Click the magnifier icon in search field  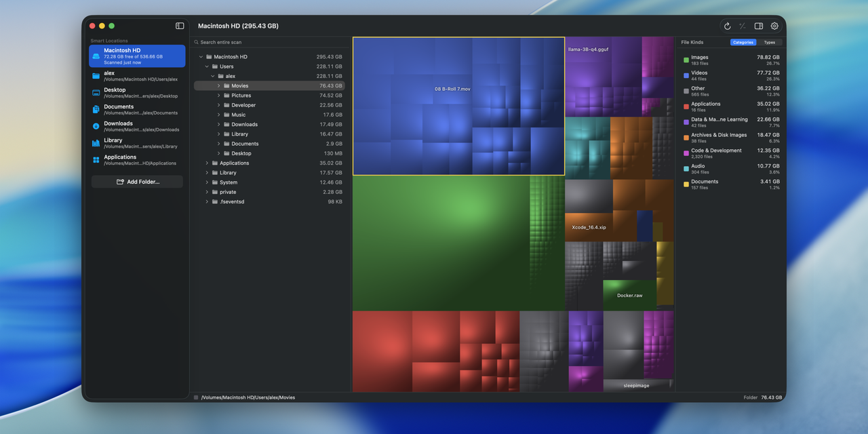point(196,42)
